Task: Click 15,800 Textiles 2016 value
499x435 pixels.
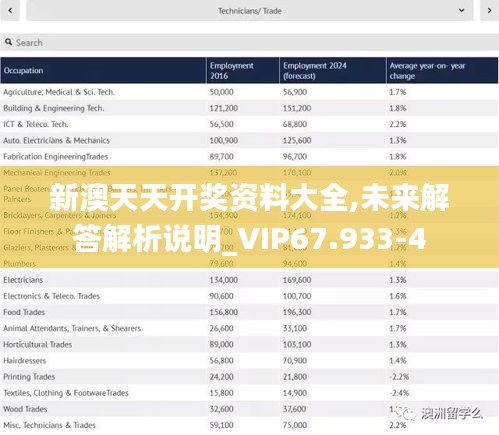Action: click(221, 393)
